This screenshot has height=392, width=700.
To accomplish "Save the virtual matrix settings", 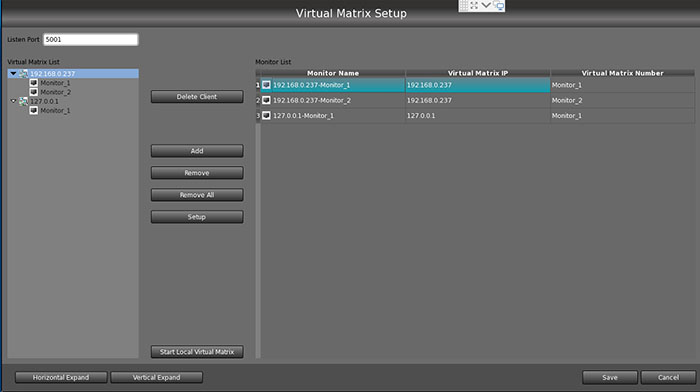I will click(609, 377).
